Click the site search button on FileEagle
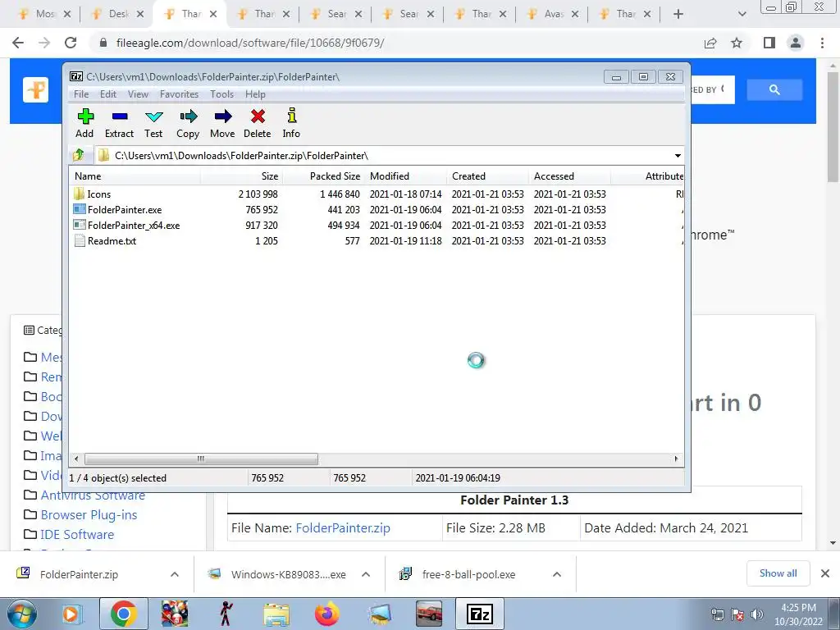Viewport: 840px width, 630px height. pos(774,90)
